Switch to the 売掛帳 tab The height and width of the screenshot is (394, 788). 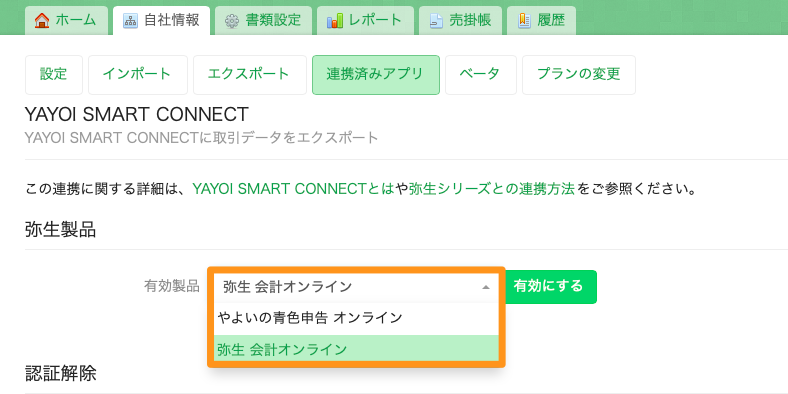tap(460, 21)
